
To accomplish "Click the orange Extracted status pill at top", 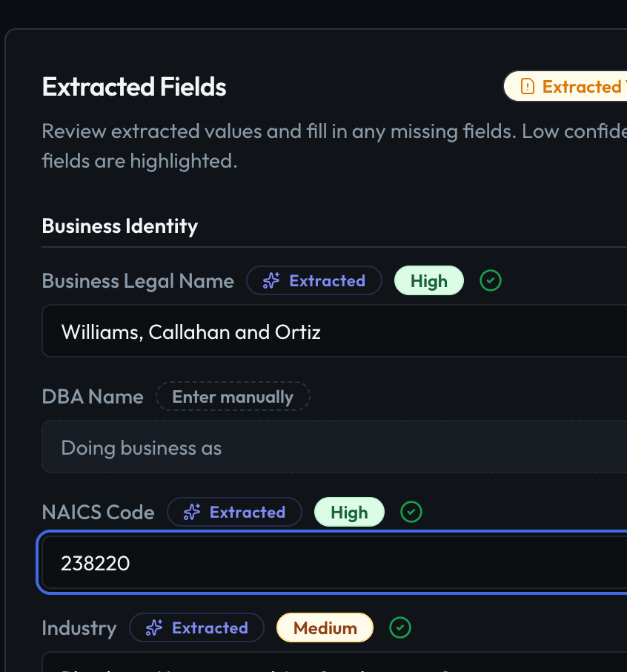I will (565, 86).
